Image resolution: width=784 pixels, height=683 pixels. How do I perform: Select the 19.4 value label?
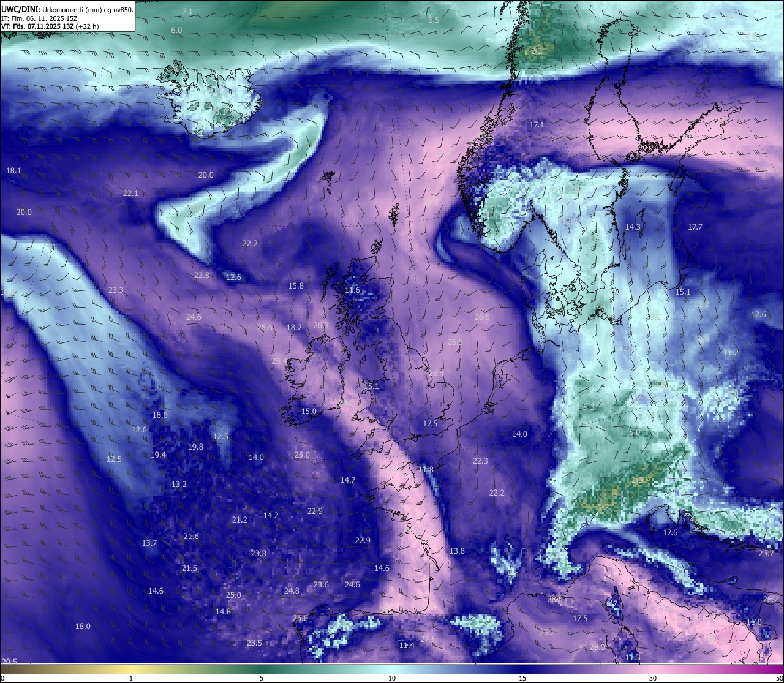tap(158, 455)
